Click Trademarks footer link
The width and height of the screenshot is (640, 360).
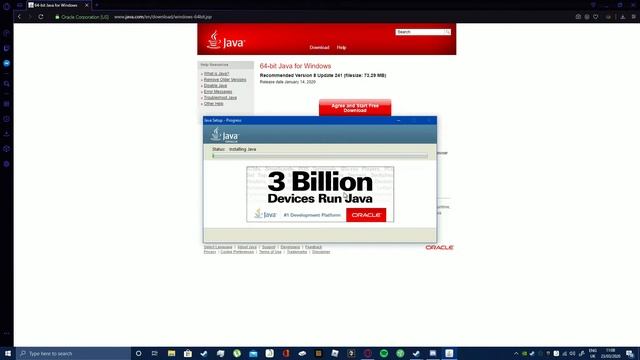click(297, 252)
